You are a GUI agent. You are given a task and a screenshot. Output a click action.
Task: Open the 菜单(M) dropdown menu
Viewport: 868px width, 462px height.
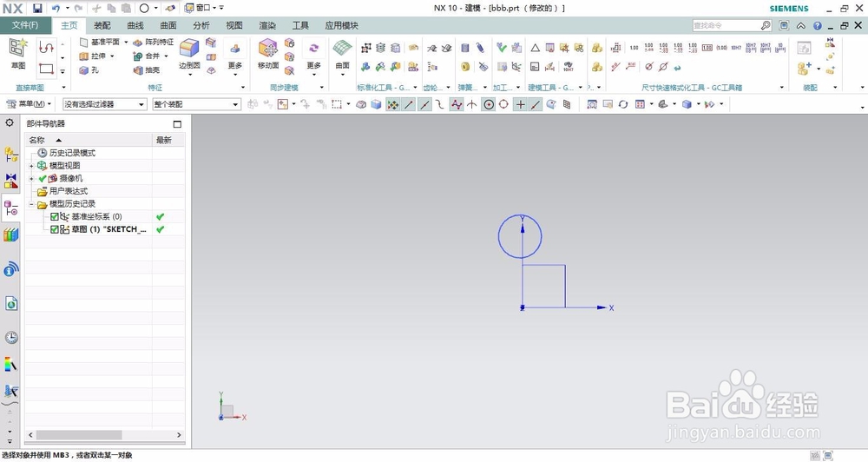pyautogui.click(x=29, y=104)
